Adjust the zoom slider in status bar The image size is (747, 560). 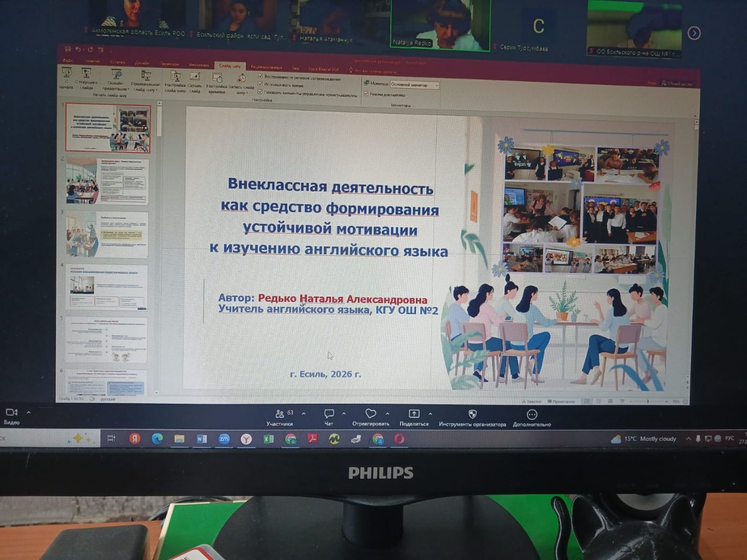click(648, 401)
